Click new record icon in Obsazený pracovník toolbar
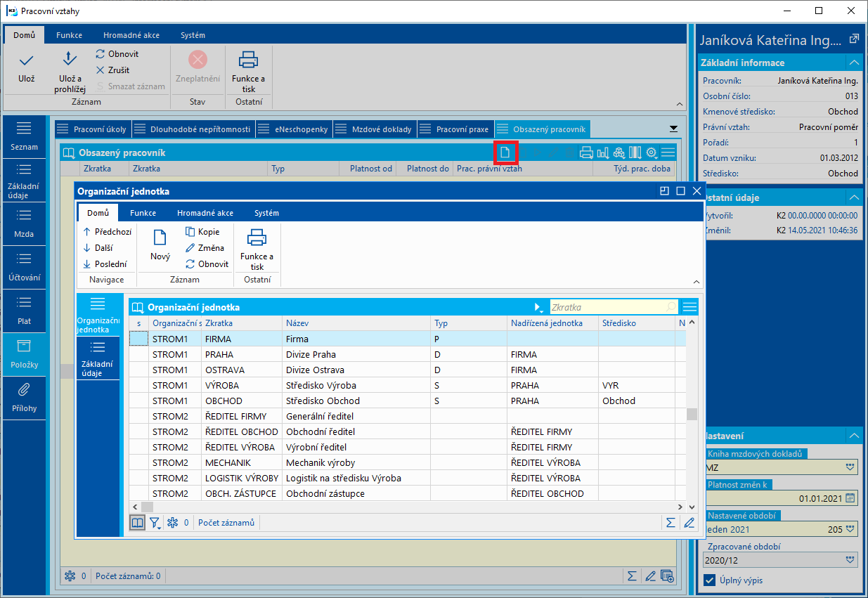868x598 pixels. coord(505,152)
